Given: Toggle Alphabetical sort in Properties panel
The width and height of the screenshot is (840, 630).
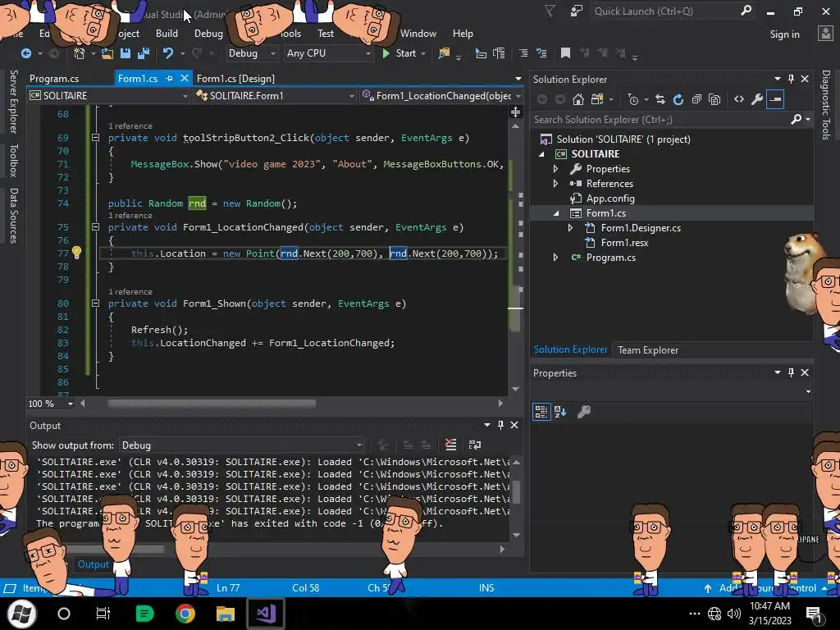Looking at the screenshot, I should (x=560, y=412).
